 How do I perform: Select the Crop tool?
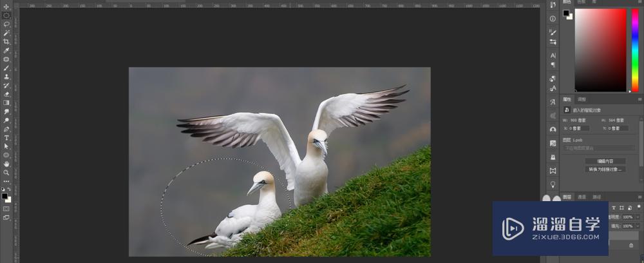[6, 41]
